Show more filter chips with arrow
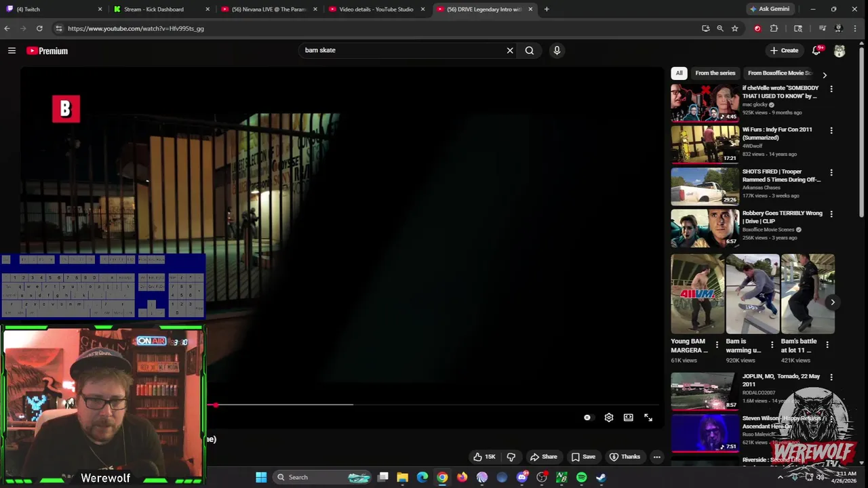This screenshot has width=868, height=488. [x=825, y=75]
